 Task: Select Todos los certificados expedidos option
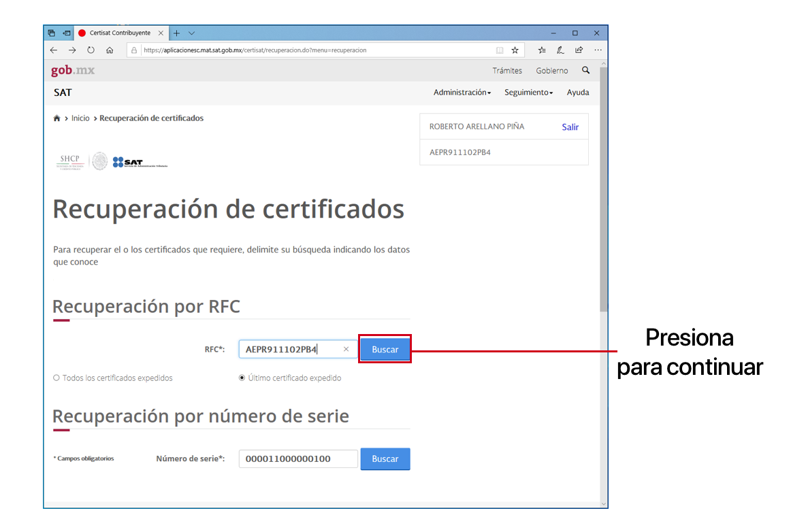point(113,378)
